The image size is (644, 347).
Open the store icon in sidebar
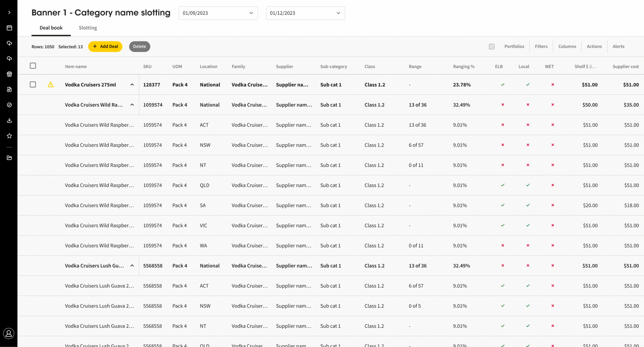point(9,74)
